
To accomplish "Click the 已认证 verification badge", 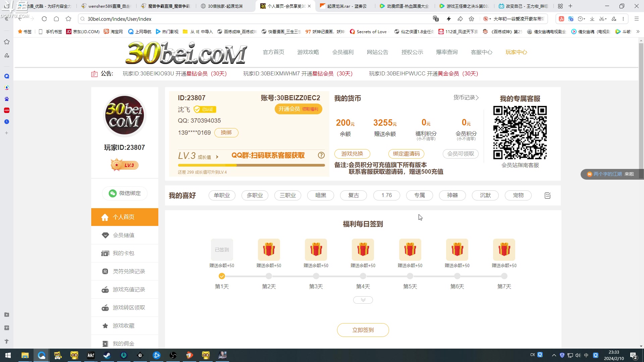I will click(x=205, y=109).
